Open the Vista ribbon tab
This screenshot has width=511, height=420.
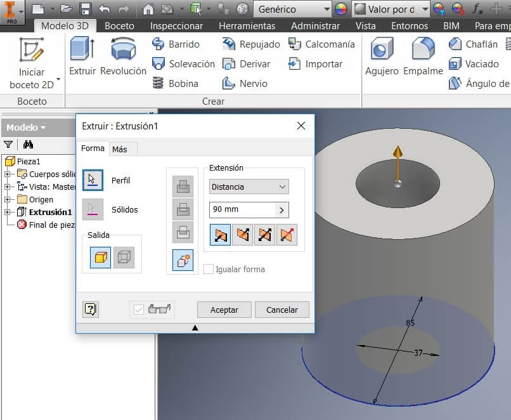click(365, 26)
